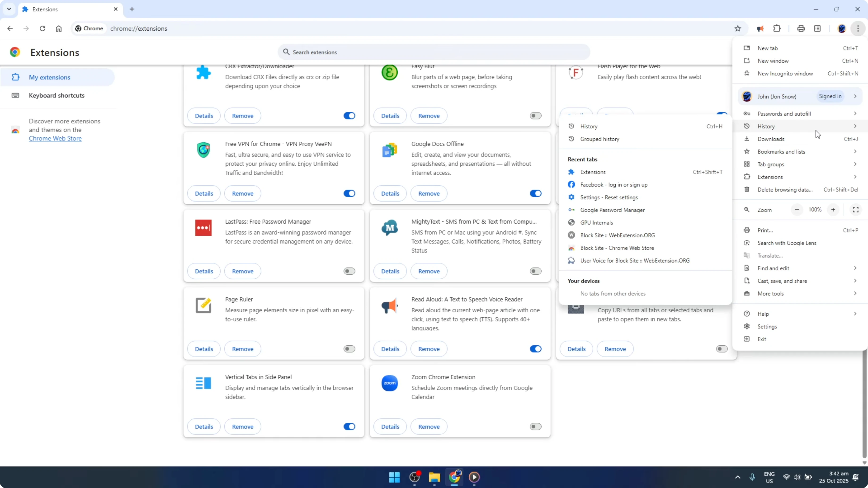This screenshot has width=868, height=488.
Task: Open the Easy Blur extension icon
Action: point(390,72)
